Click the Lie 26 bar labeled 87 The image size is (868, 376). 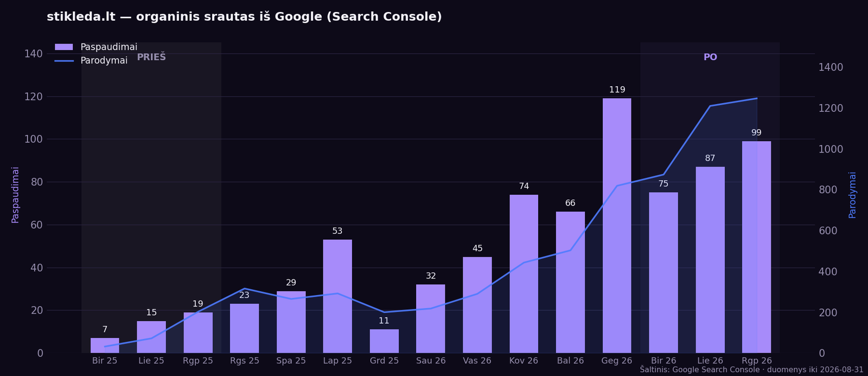[710, 260]
